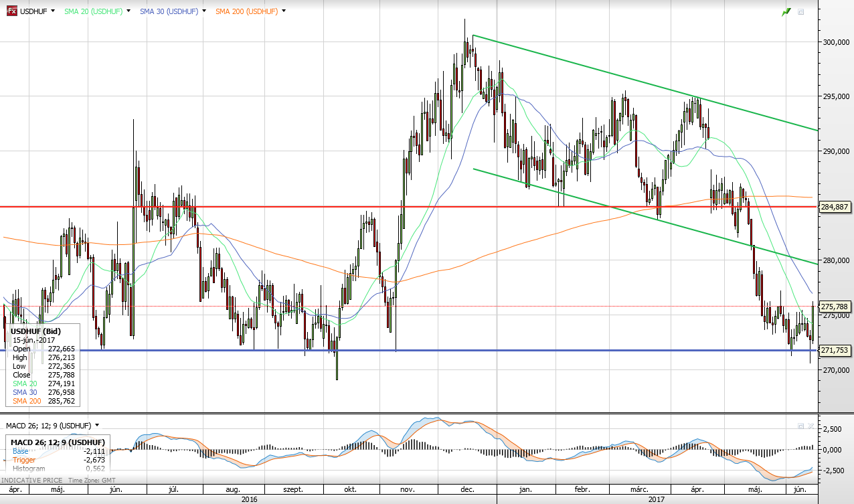Select the upper green descending channel line
Screen dimensions: 854x504
click(645, 82)
